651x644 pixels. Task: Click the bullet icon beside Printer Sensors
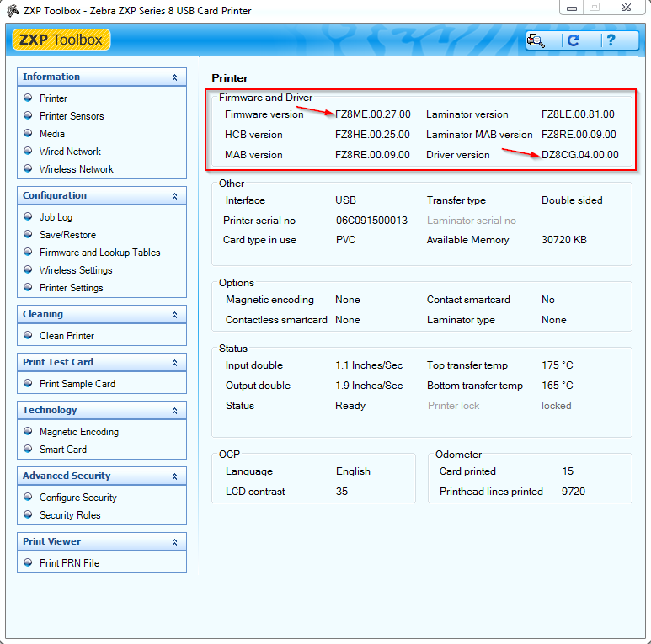pyautogui.click(x=28, y=116)
